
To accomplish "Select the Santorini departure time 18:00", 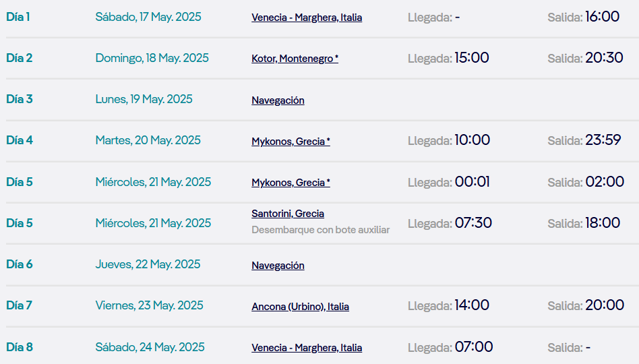I will pos(603,223).
